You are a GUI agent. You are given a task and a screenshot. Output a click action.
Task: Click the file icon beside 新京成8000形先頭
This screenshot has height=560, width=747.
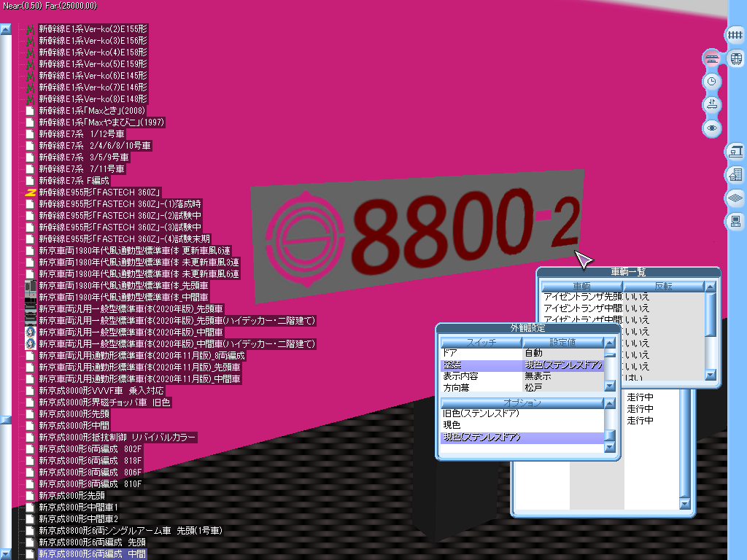[31, 414]
